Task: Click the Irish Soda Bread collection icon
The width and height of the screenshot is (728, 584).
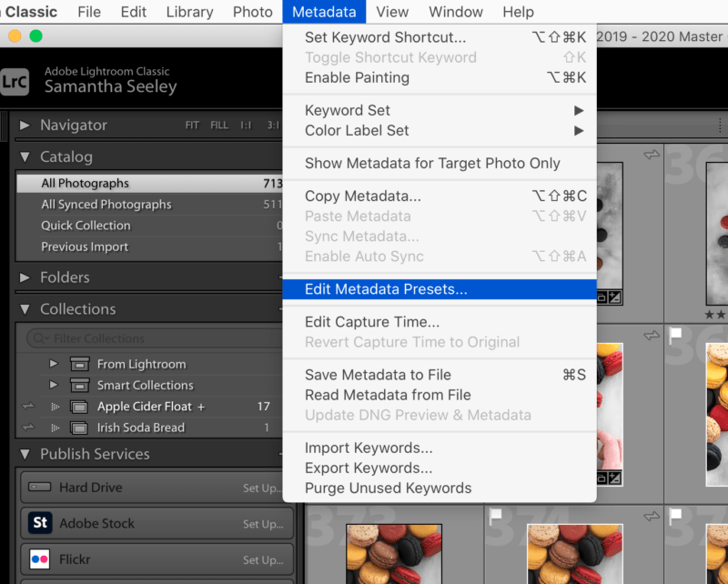Action: coord(79,428)
